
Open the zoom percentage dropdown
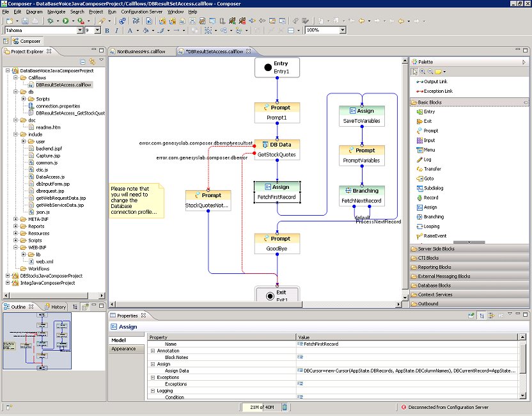point(342,30)
